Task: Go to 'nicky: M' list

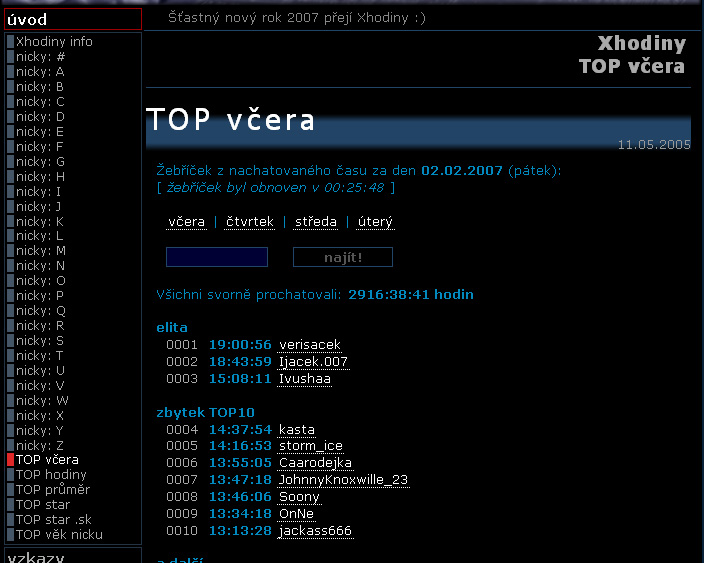Action: coord(40,251)
